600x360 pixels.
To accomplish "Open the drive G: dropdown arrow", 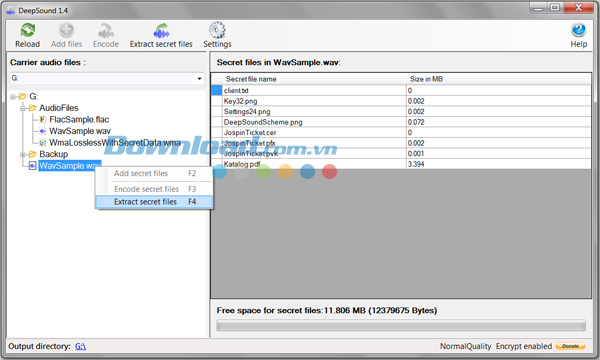I will point(199,78).
